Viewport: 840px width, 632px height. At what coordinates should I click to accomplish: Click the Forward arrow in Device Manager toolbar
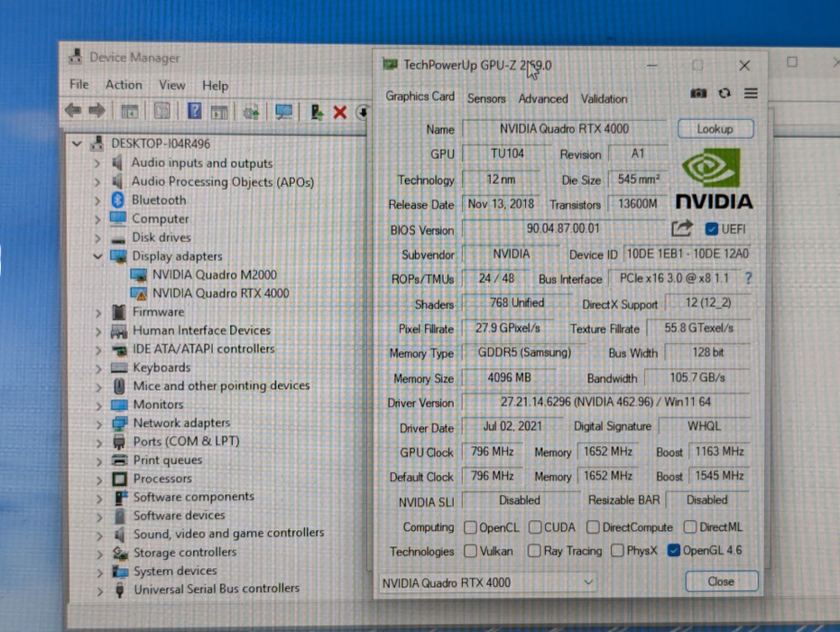[97, 111]
